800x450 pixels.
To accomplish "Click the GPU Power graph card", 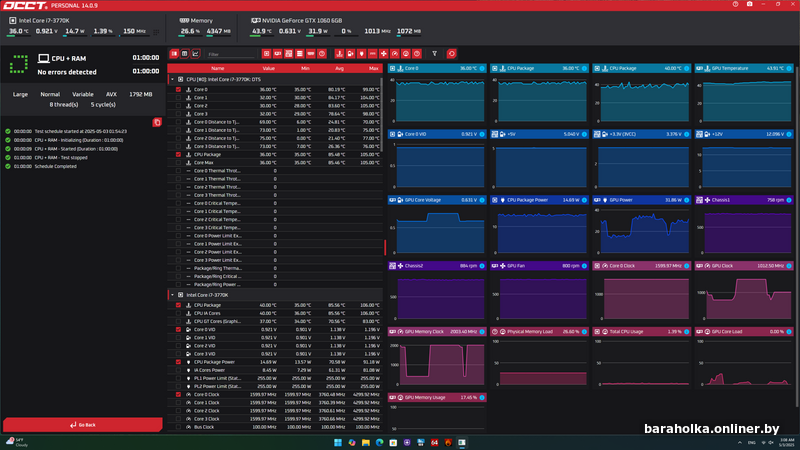I will [642, 226].
